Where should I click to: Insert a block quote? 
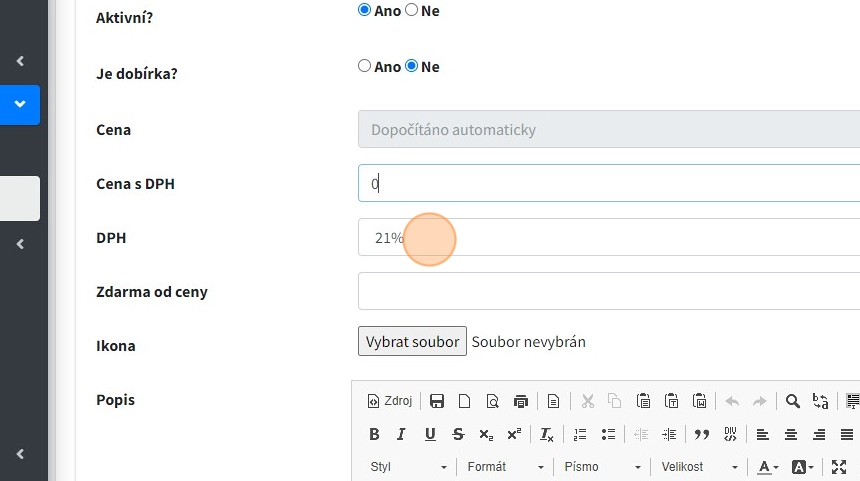point(701,434)
